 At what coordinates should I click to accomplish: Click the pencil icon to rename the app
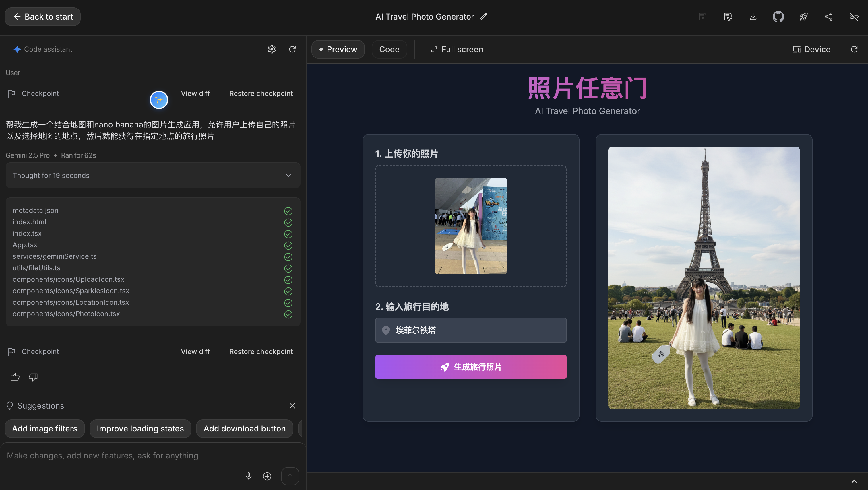click(484, 17)
